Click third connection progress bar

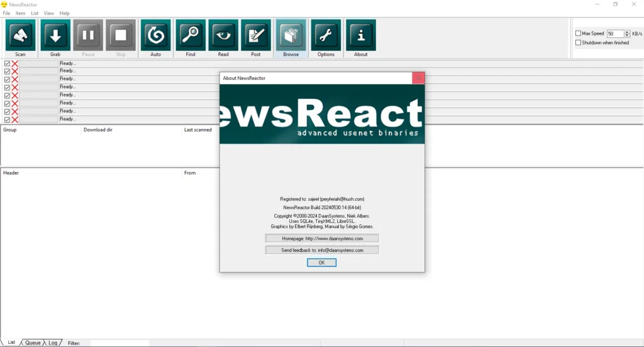click(x=38, y=79)
